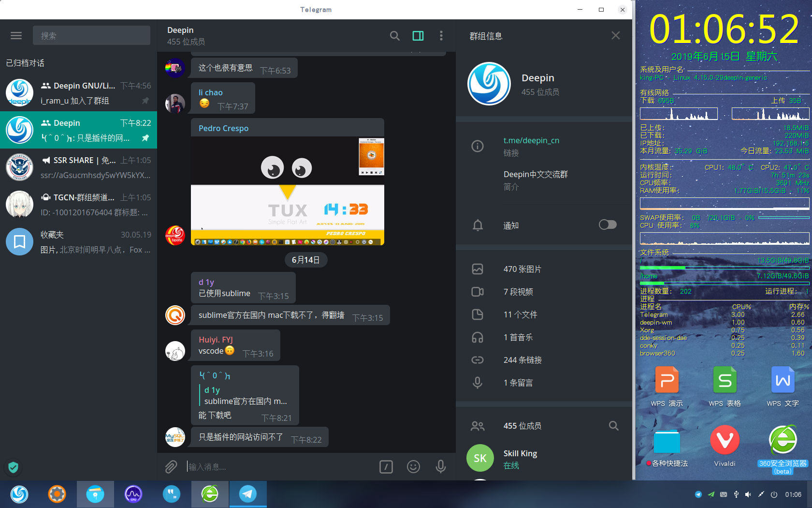Open the main hamburger menu
Viewport: 812px width, 508px height.
[16, 35]
